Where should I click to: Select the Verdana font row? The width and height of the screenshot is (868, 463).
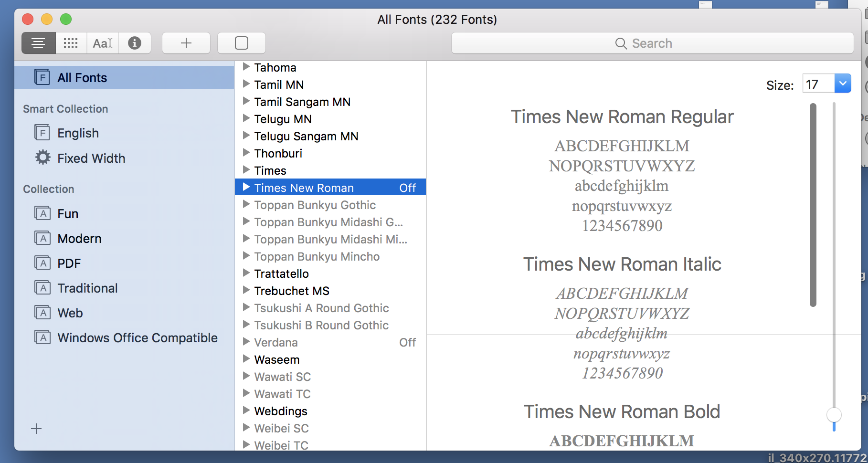330,342
